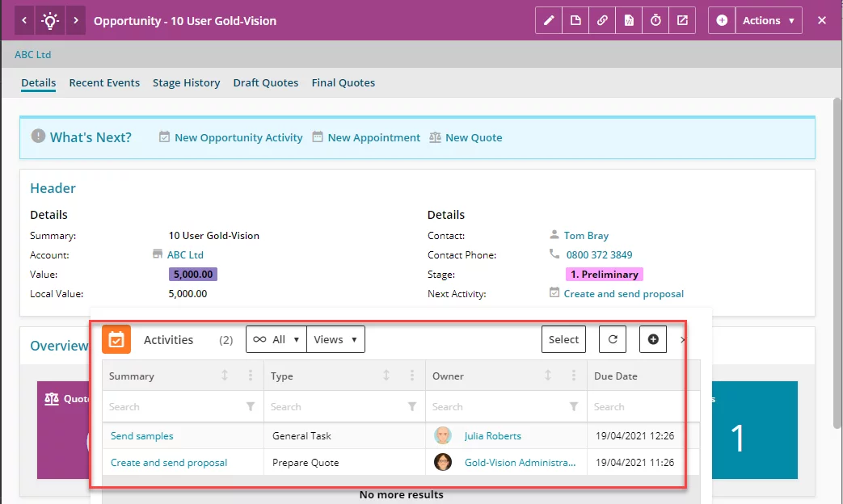
Task: Click the phone number 0800 372 3849
Action: tap(599, 254)
